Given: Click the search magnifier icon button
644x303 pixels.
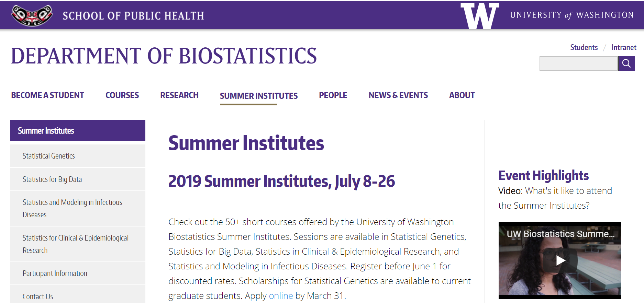Looking at the screenshot, I should (626, 63).
